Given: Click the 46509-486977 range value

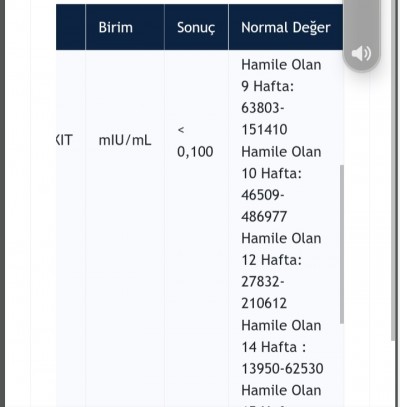Looking at the screenshot, I should (264, 206).
